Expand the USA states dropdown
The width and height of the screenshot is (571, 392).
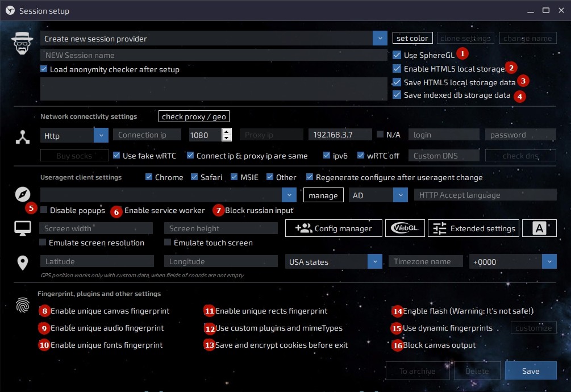(374, 262)
